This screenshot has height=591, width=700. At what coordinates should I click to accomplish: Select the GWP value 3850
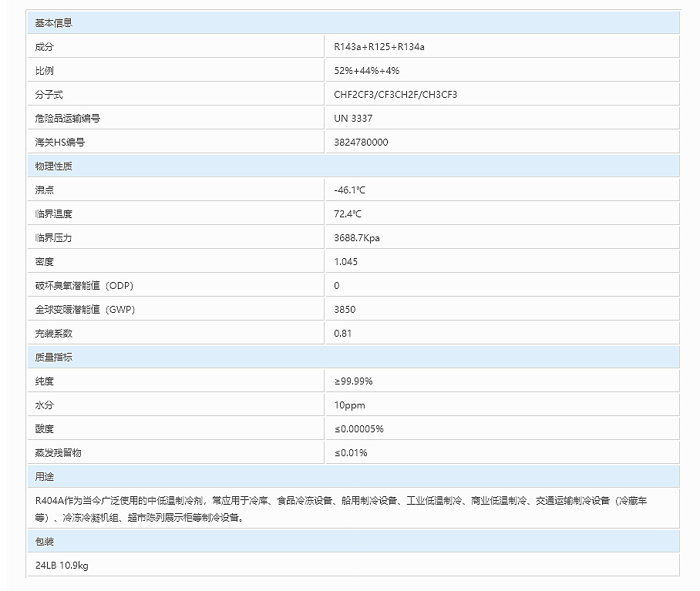click(345, 310)
